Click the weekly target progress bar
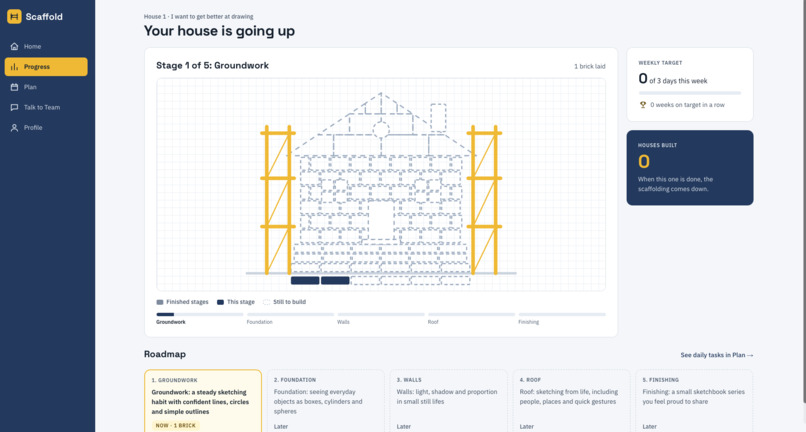 tap(690, 93)
